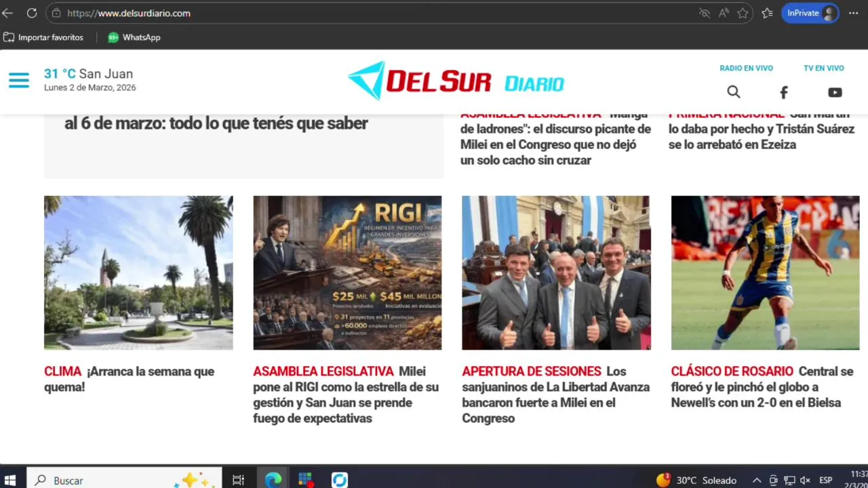Open WhatsApp bookmark in favorites bar
The image size is (868, 488).
tap(134, 37)
